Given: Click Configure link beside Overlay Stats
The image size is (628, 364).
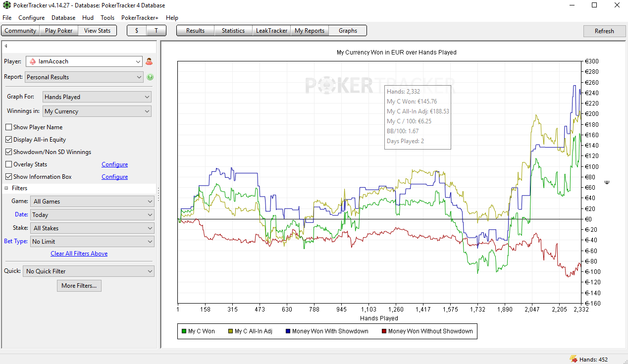Looking at the screenshot, I should (x=115, y=164).
